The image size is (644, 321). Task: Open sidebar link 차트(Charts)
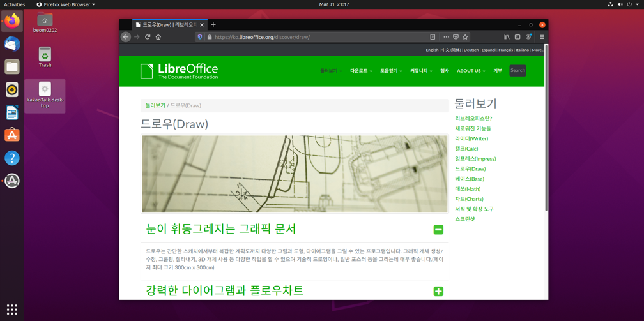(x=469, y=199)
